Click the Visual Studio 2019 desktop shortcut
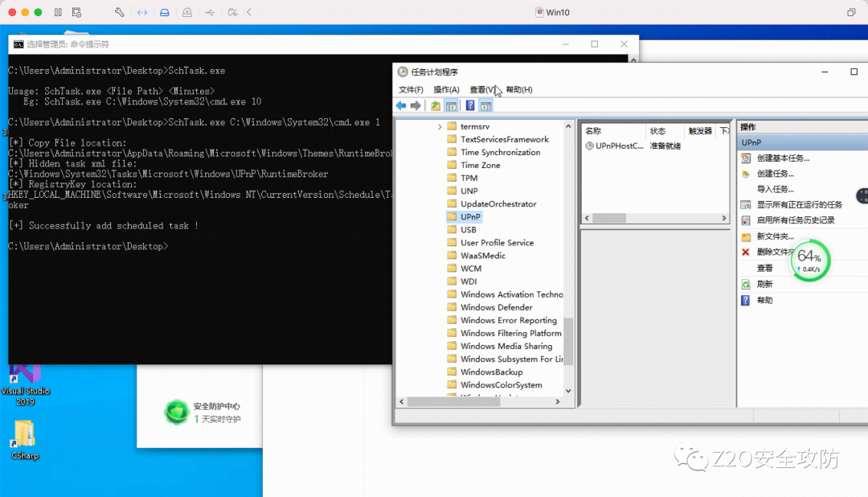 (x=25, y=385)
